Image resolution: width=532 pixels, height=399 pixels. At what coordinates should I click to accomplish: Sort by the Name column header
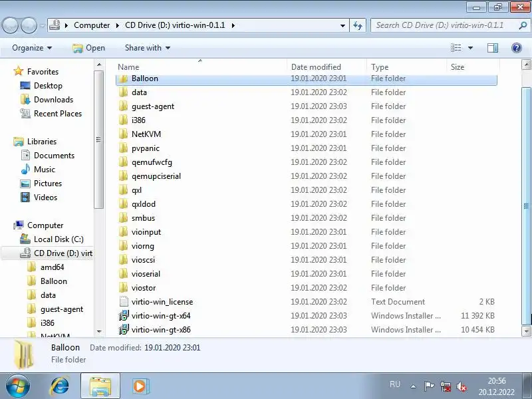(x=128, y=67)
